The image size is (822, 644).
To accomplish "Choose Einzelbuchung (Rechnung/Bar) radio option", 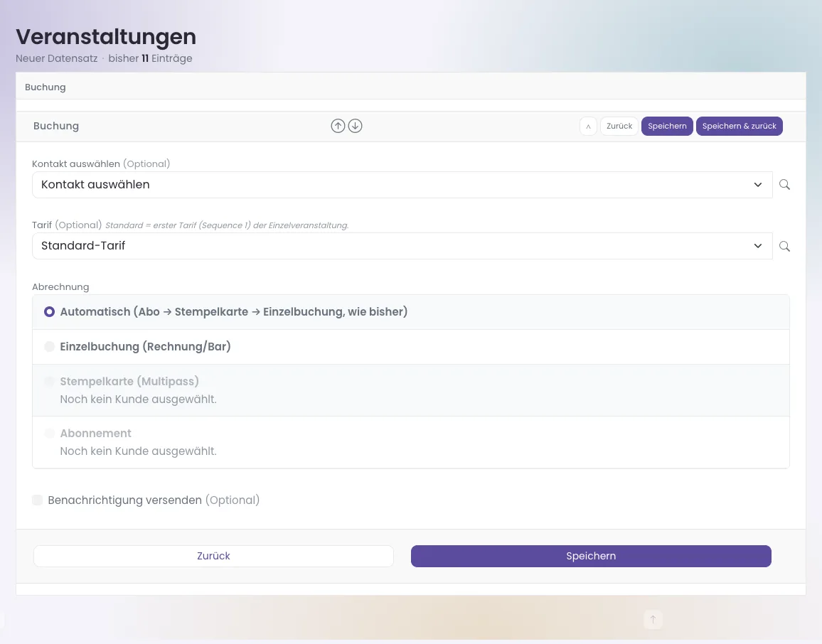I will (x=49, y=346).
